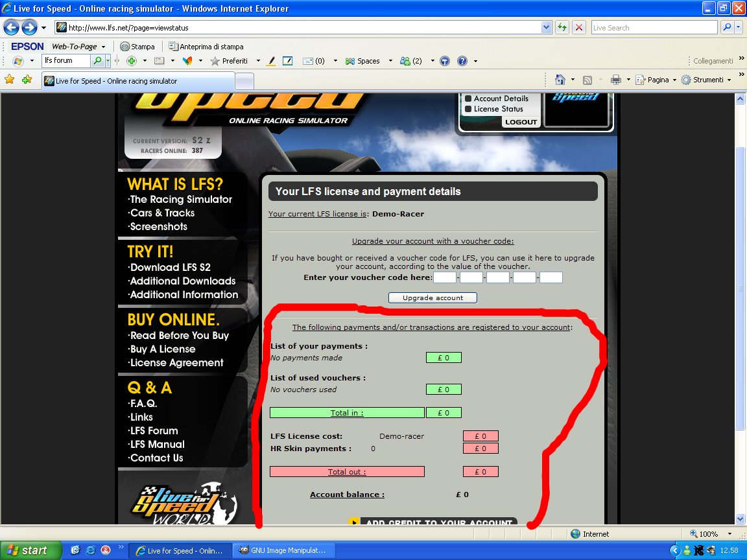Click the blog note edit toolbar icon
The width and height of the screenshot is (747, 560).
[287, 61]
